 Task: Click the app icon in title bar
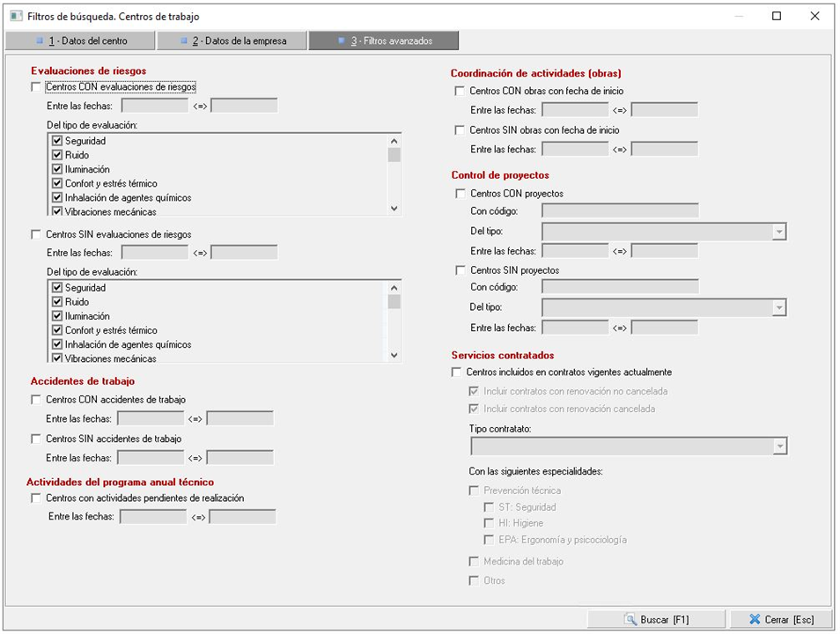tap(15, 16)
